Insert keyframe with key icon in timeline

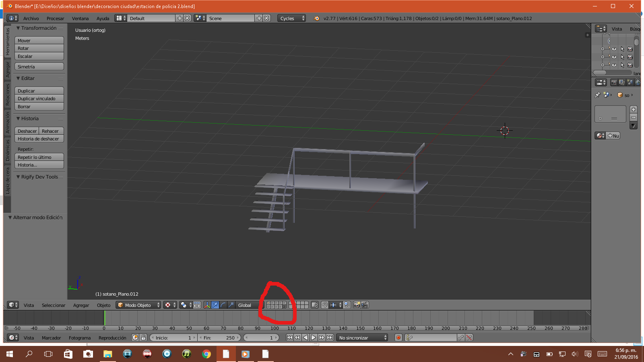461,337
